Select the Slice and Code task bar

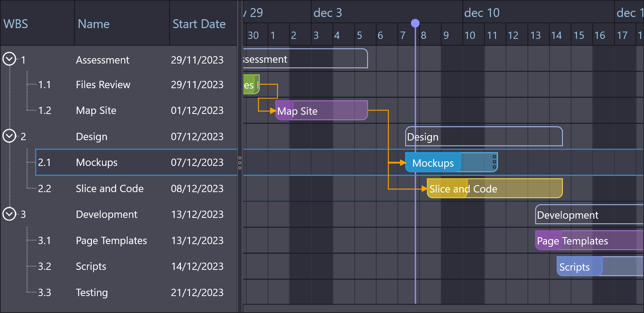(495, 189)
